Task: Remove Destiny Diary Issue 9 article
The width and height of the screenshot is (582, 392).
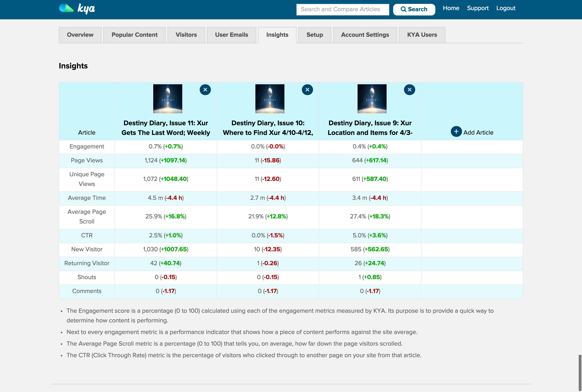Action: pos(409,90)
